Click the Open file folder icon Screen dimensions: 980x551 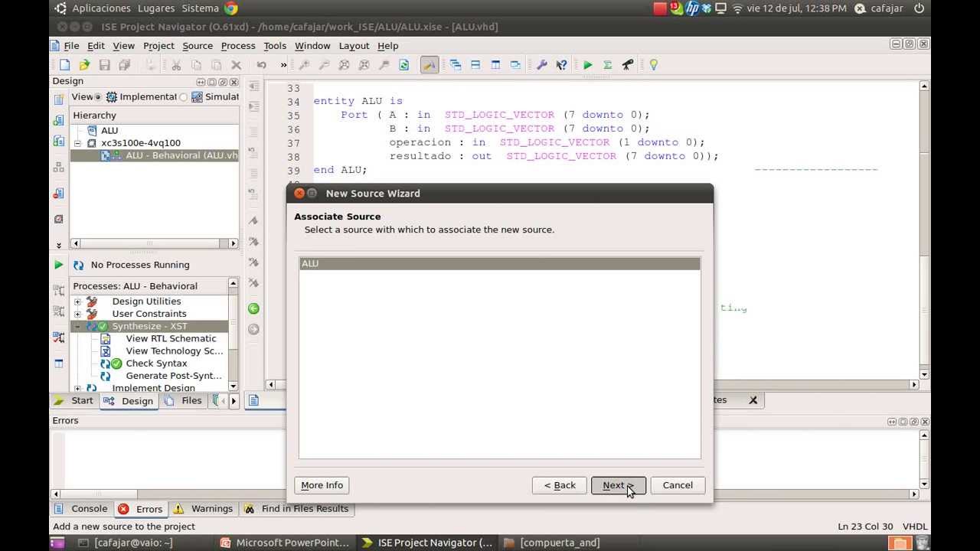pyautogui.click(x=84, y=65)
